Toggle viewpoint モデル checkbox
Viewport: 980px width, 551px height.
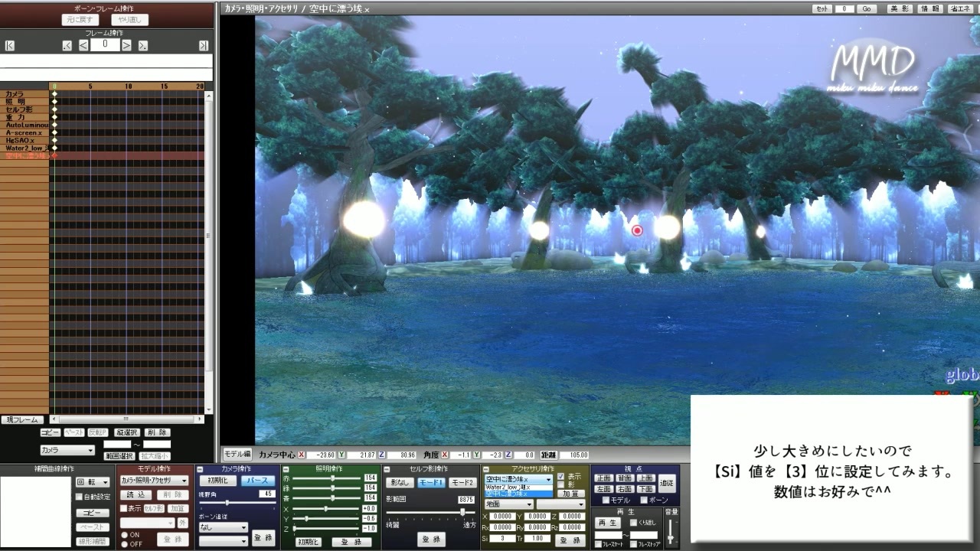click(x=606, y=500)
